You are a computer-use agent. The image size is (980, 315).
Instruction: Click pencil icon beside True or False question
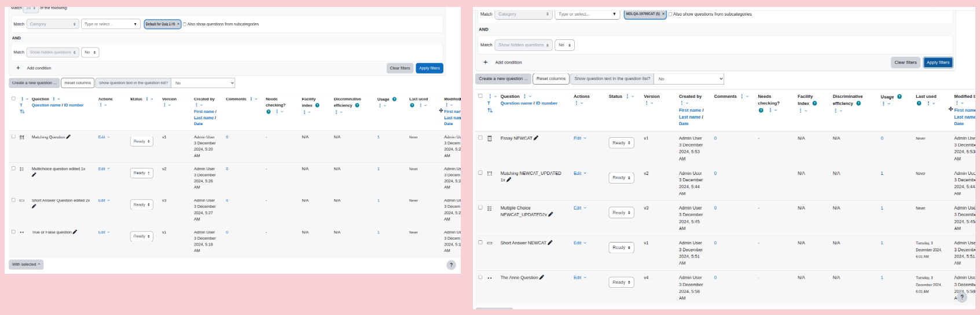[x=75, y=232]
